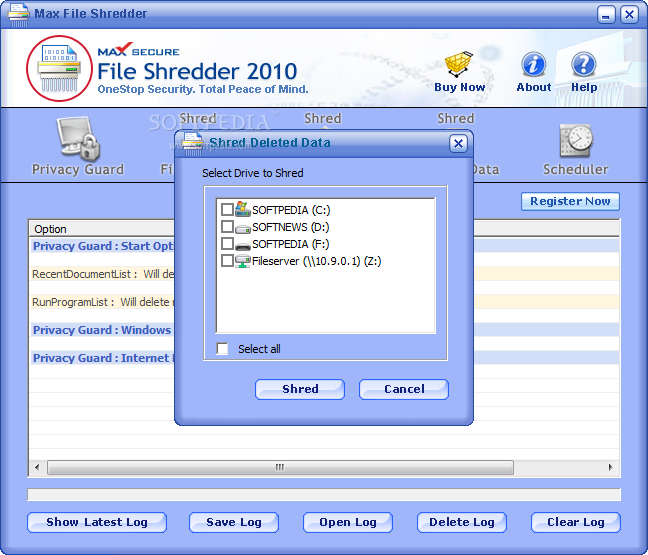Check the SOFTPEDIA (C:) drive checkbox

click(x=227, y=210)
